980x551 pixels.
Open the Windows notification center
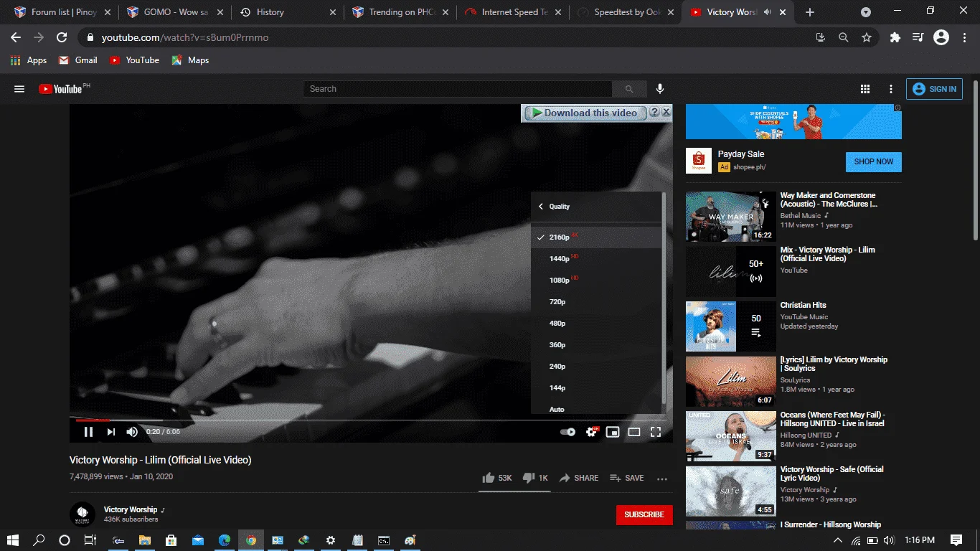956,540
